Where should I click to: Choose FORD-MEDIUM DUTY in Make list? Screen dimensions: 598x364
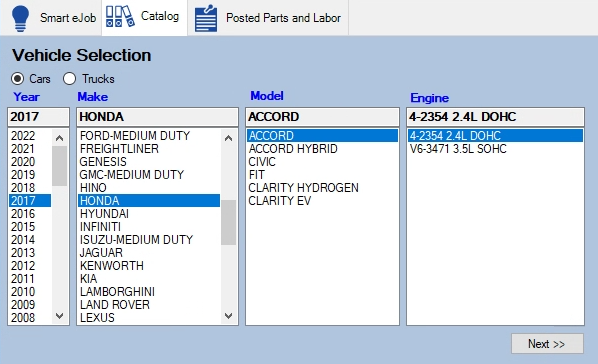[x=149, y=136]
